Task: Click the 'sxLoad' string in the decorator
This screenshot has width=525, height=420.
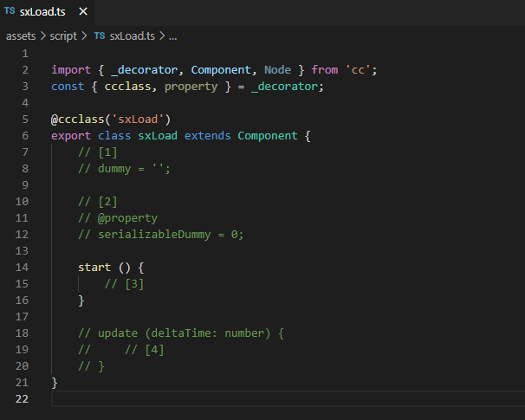Action: click(x=138, y=120)
